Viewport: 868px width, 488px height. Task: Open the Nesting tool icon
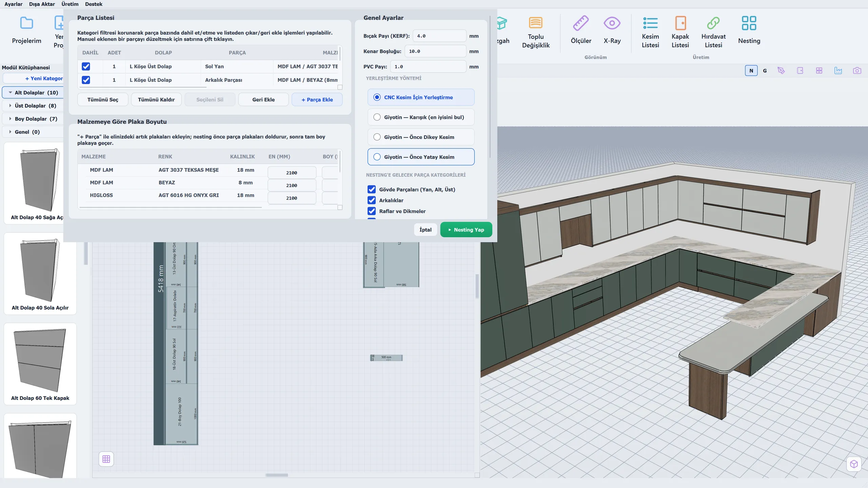point(749,23)
